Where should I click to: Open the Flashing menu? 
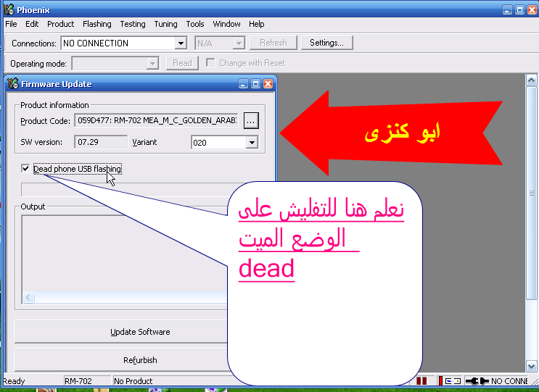[x=97, y=24]
